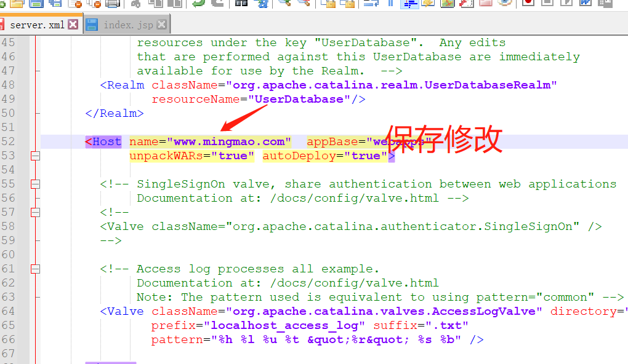Click "org.apache.catalina.authenticator.SingleSignOn" on line 58
The height and width of the screenshot is (364, 628).
(x=403, y=226)
